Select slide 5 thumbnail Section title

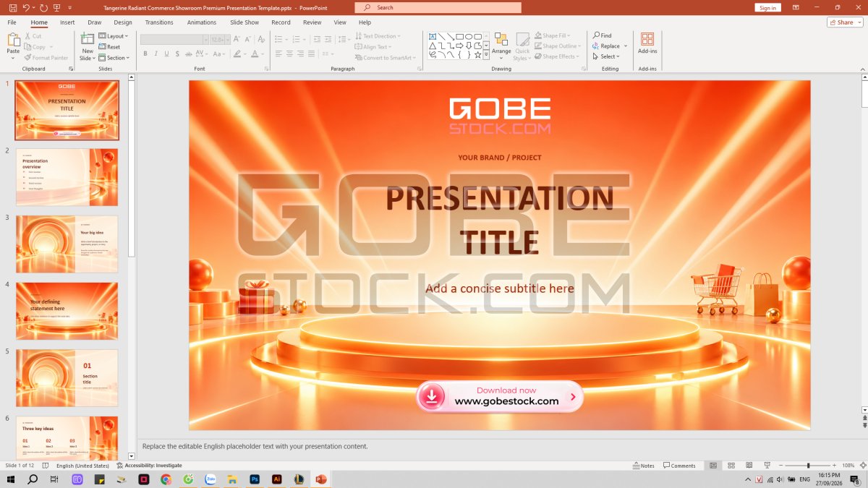coord(67,378)
